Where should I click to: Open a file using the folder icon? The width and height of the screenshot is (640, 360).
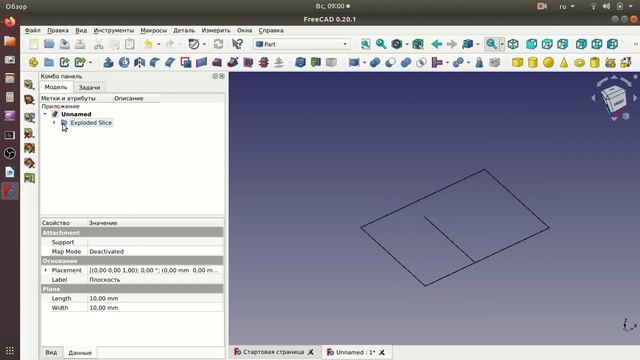click(49, 44)
